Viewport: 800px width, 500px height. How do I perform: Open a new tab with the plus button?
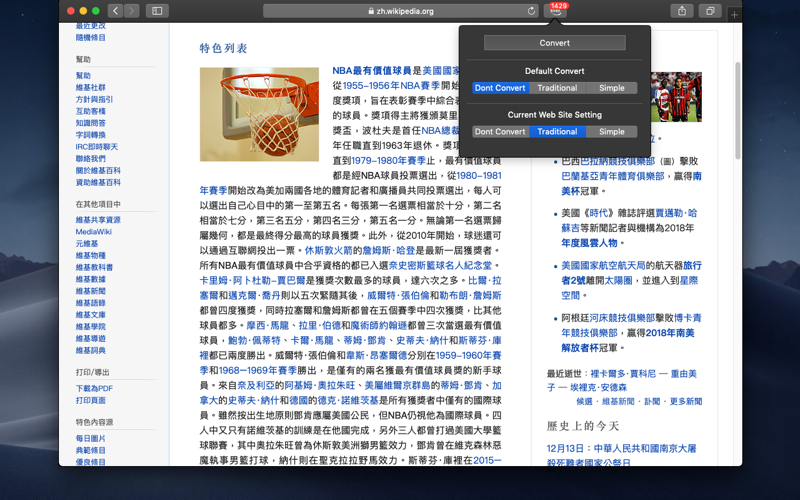[x=734, y=14]
